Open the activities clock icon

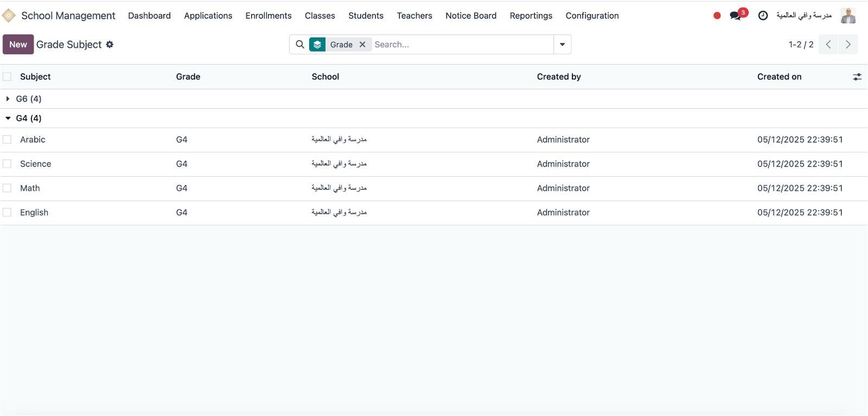coord(763,16)
